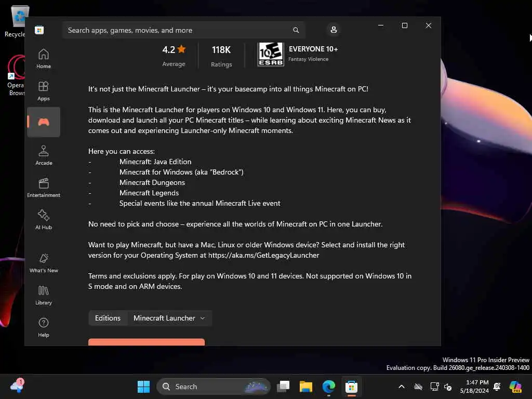Select the Gaming controller sidebar icon

pos(44,122)
